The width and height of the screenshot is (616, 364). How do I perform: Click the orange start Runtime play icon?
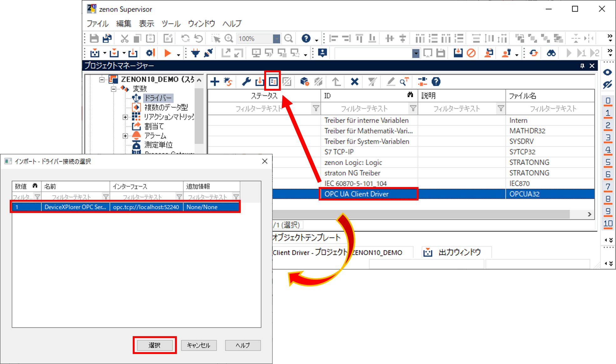pyautogui.click(x=168, y=53)
